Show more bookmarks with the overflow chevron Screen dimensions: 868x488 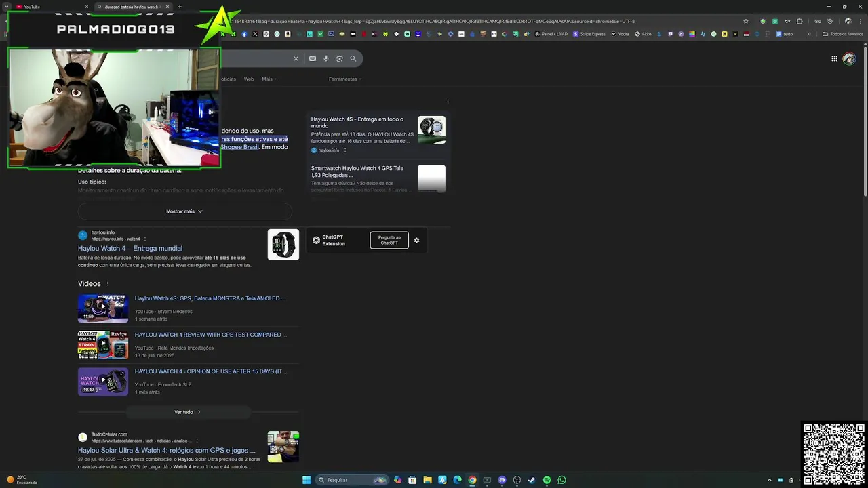tap(808, 34)
